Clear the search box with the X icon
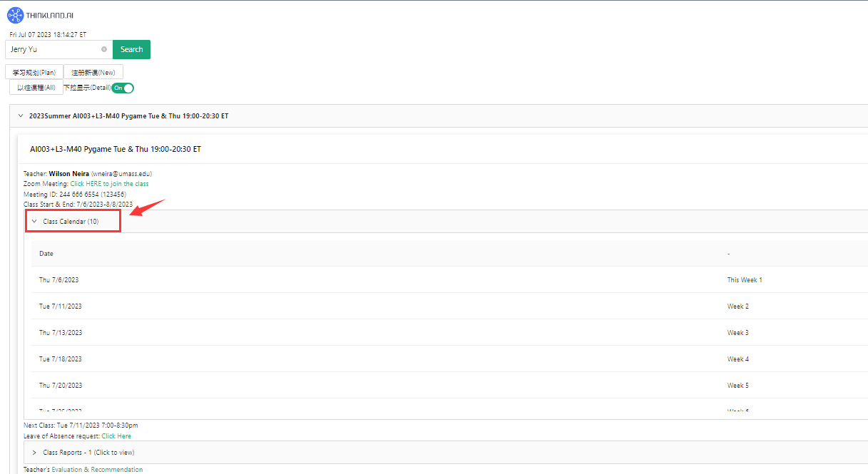The image size is (868, 474). pos(104,49)
